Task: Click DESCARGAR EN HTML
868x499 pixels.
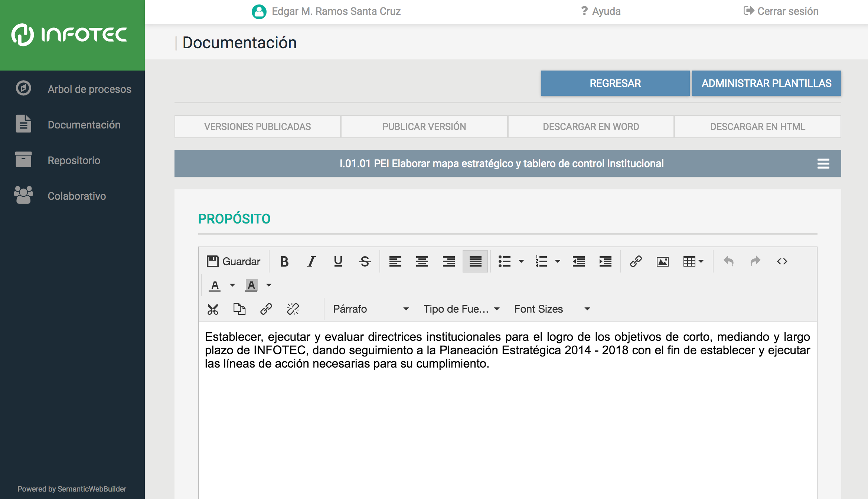Action: (x=757, y=127)
